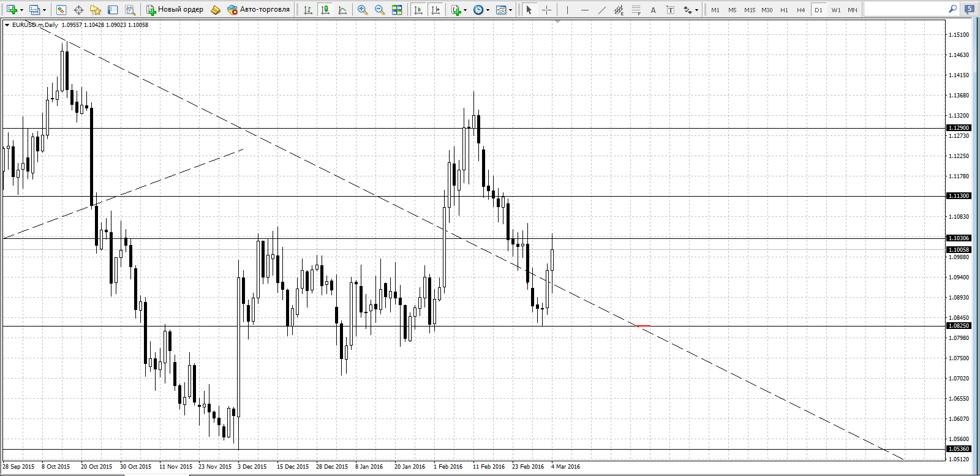The width and height of the screenshot is (980, 476).
Task: Toggle candlestick chart mode
Action: pos(325,10)
